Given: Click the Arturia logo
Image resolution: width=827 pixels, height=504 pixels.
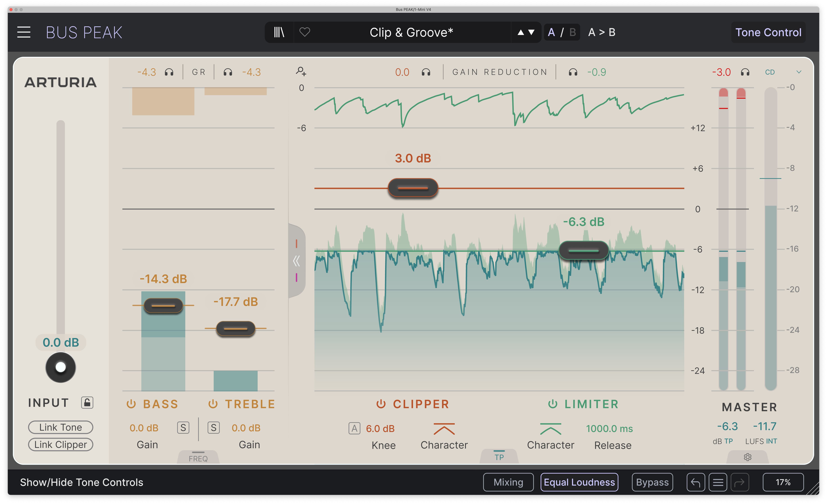Looking at the screenshot, I should [x=60, y=82].
